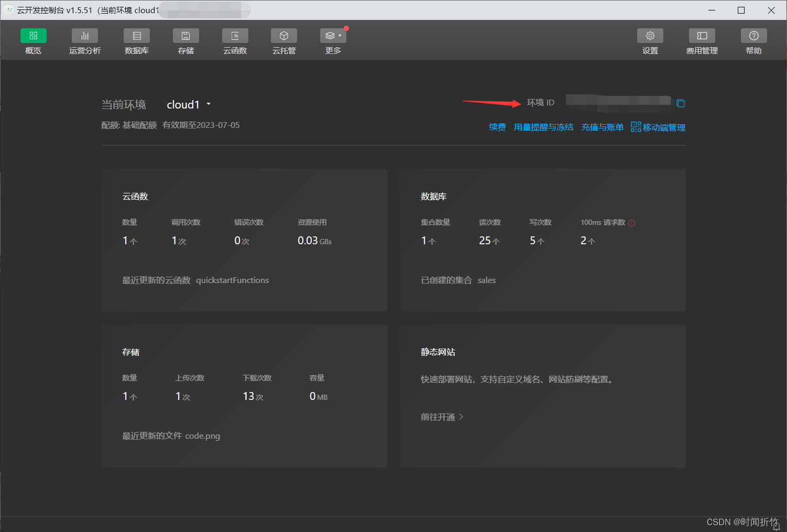This screenshot has height=532, width=787.
Task: Click the 续费 renew link
Action: point(497,127)
